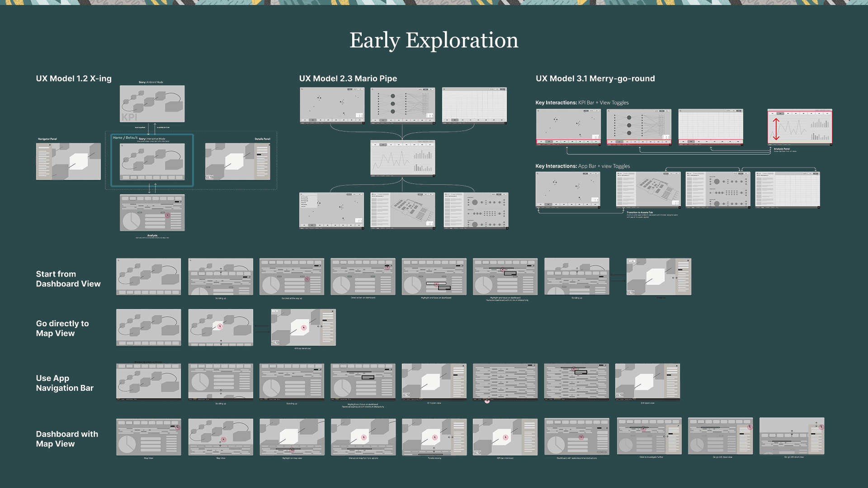Image resolution: width=868 pixels, height=488 pixels.
Task: Click the Start from Dashboard View label
Action: pyautogui.click(x=68, y=279)
